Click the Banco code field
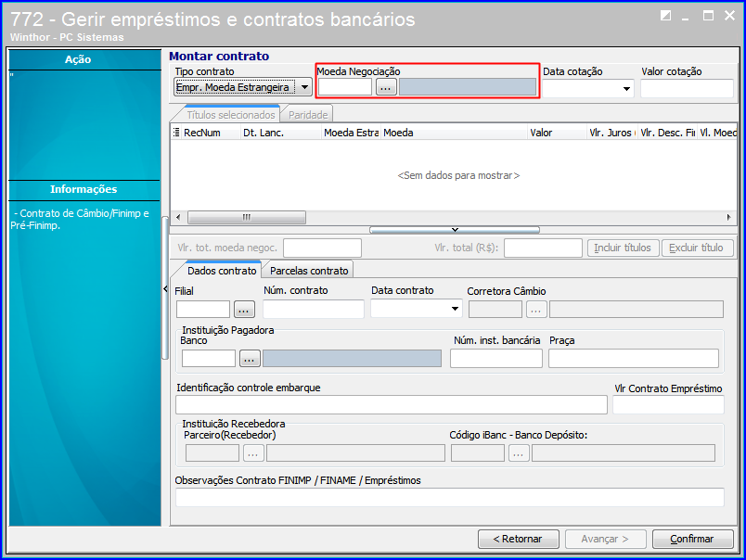 (x=209, y=359)
